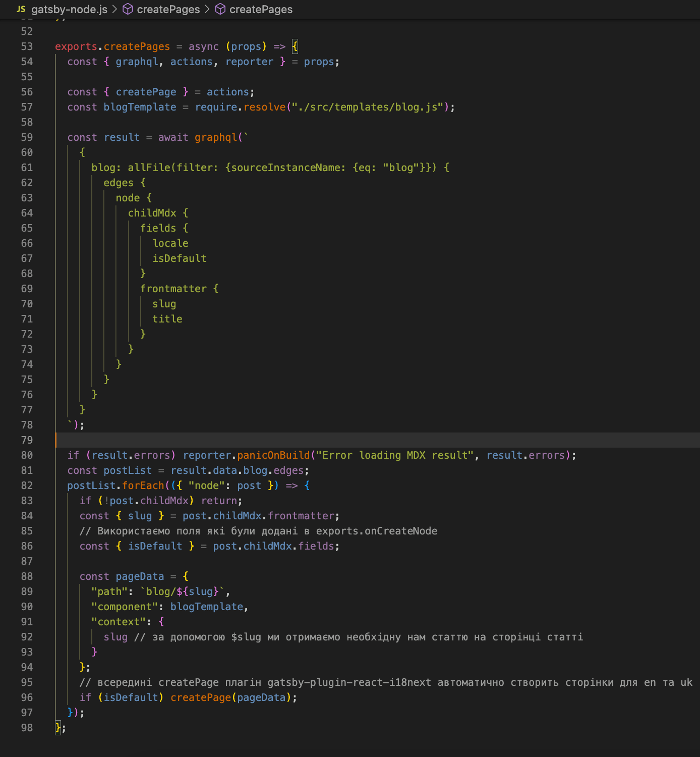The image size is (700, 757).
Task: Click 'edges {' on line 62
Action: pos(125,183)
